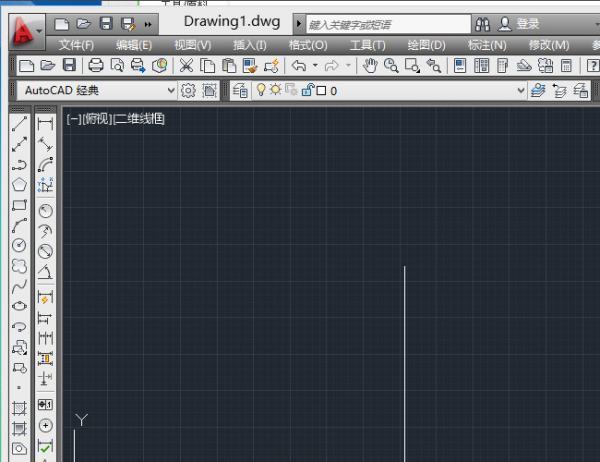The image size is (600, 462).
Task: Select the Construction Line tool
Action: tap(20, 144)
